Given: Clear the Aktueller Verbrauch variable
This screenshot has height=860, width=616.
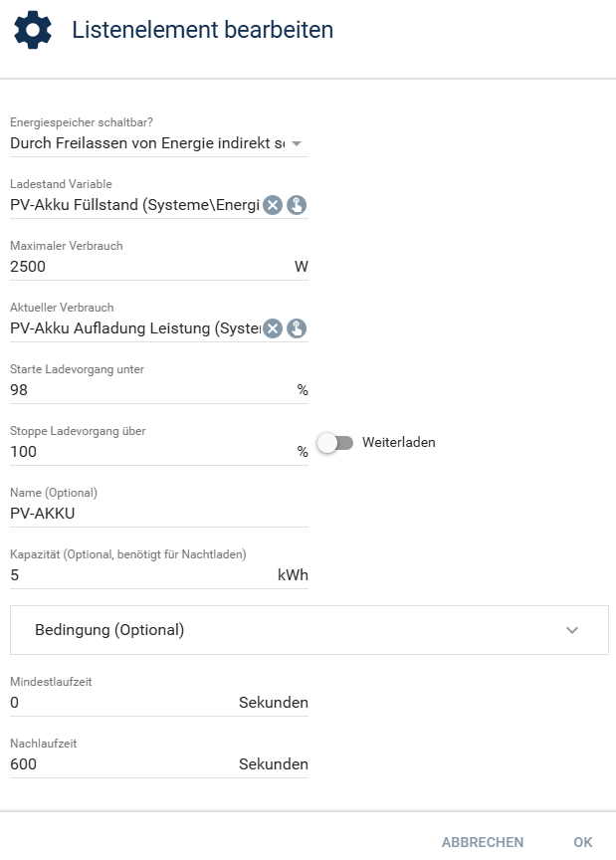Looking at the screenshot, I should [x=273, y=328].
